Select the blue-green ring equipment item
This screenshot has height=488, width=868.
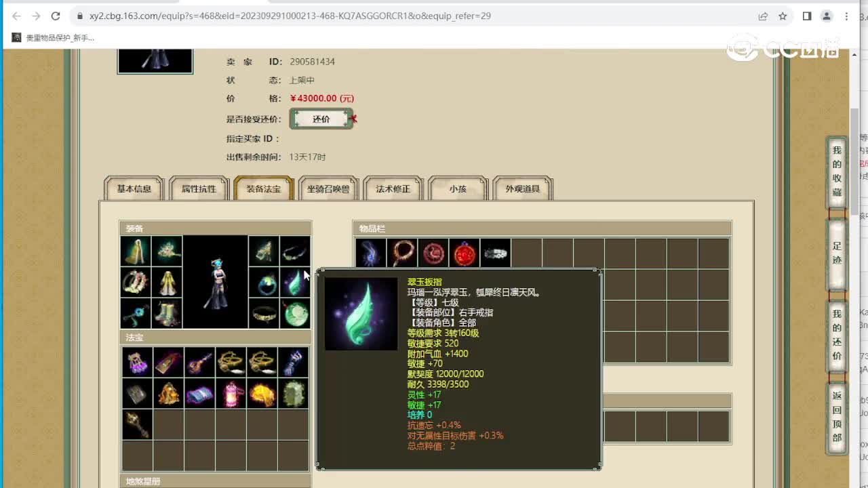click(x=264, y=282)
